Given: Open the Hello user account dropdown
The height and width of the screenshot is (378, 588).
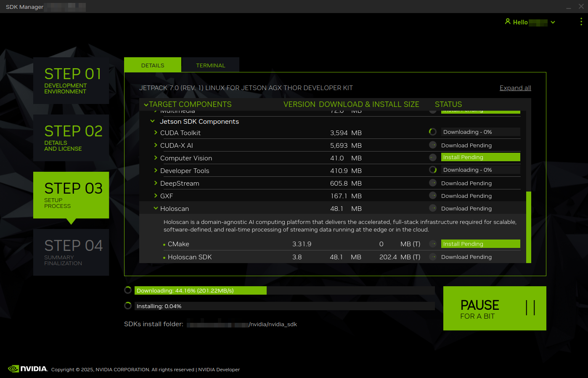Looking at the screenshot, I should click(x=553, y=22).
